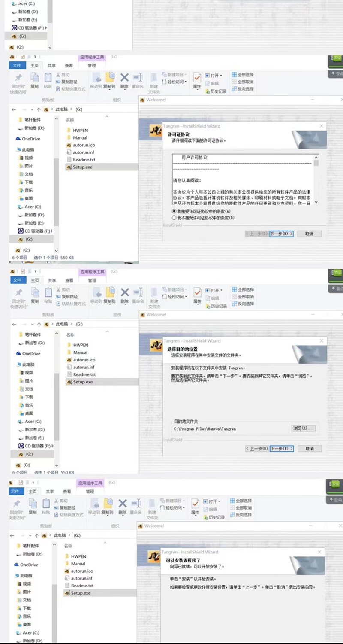This screenshot has height=644, width=343.
Task: Click Delete (删除) icon above the license agreement wizard
Action: tap(124, 79)
